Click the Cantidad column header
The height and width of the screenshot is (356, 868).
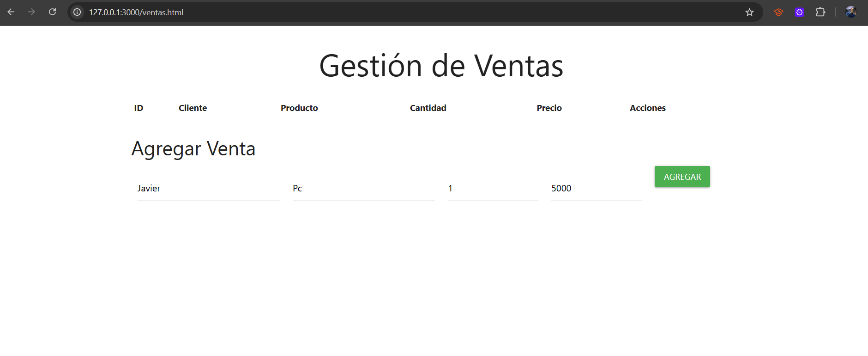coord(428,108)
